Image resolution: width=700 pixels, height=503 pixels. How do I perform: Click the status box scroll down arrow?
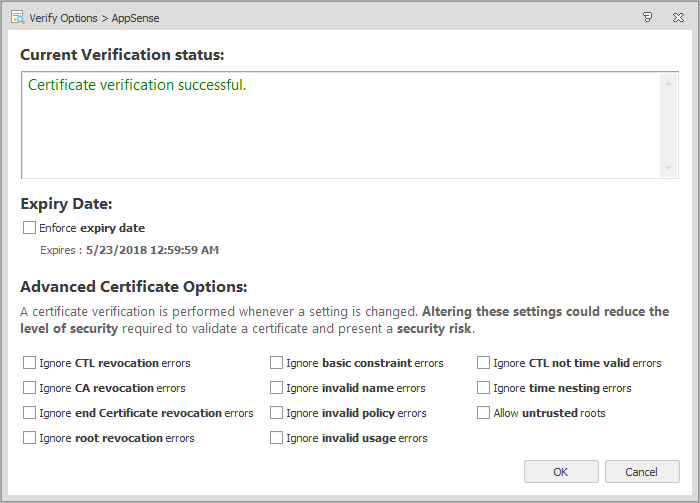(x=669, y=168)
